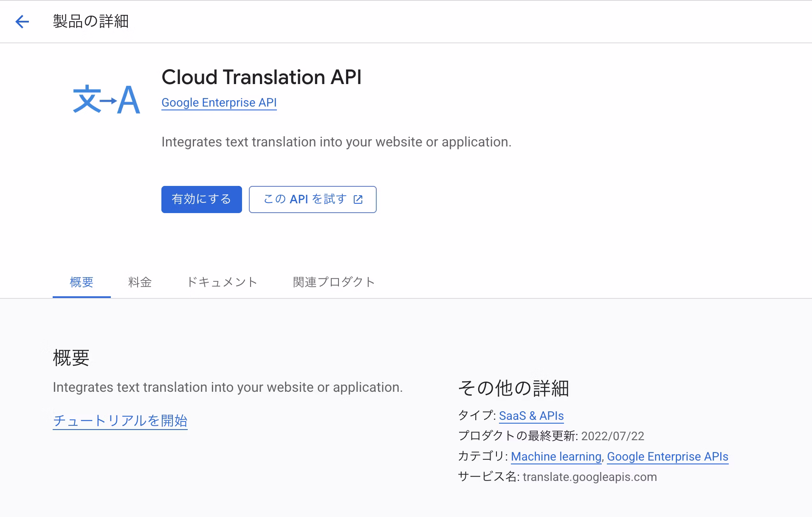812x517 pixels.
Task: Open the ドキュメント tab
Action: (x=222, y=282)
